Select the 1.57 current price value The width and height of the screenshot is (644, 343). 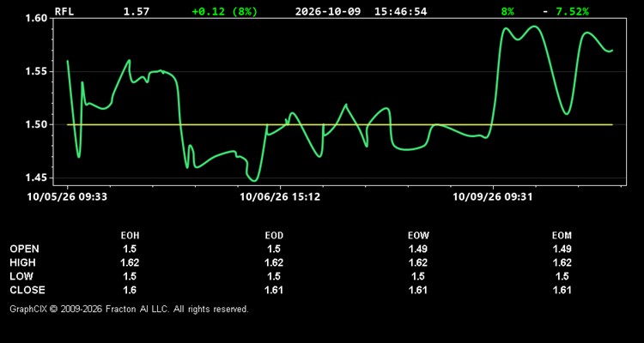[137, 11]
